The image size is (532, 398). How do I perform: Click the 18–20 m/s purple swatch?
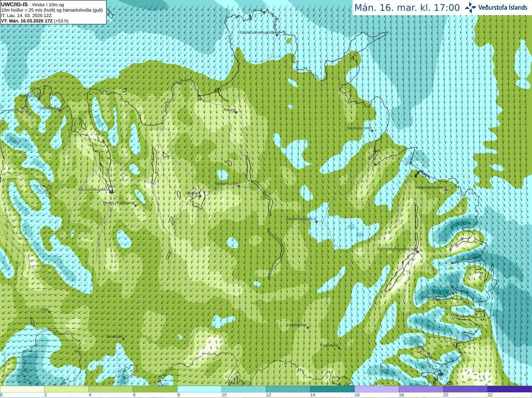421,389
